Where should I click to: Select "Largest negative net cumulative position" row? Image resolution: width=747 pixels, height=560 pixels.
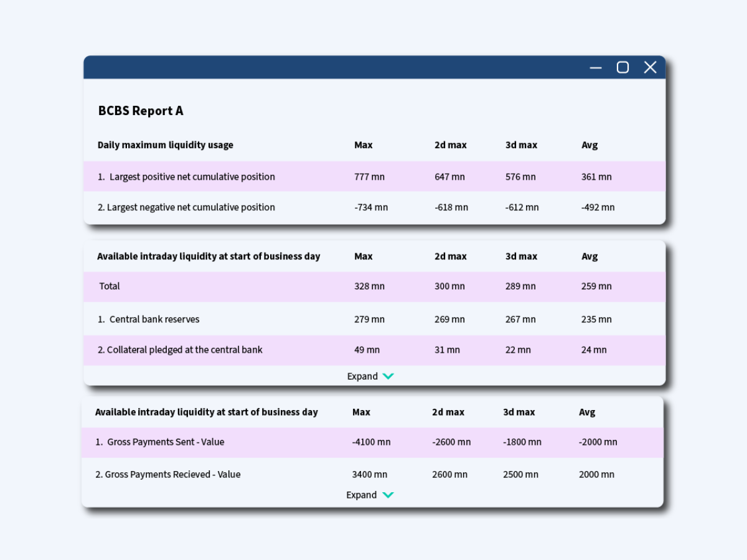(x=186, y=207)
